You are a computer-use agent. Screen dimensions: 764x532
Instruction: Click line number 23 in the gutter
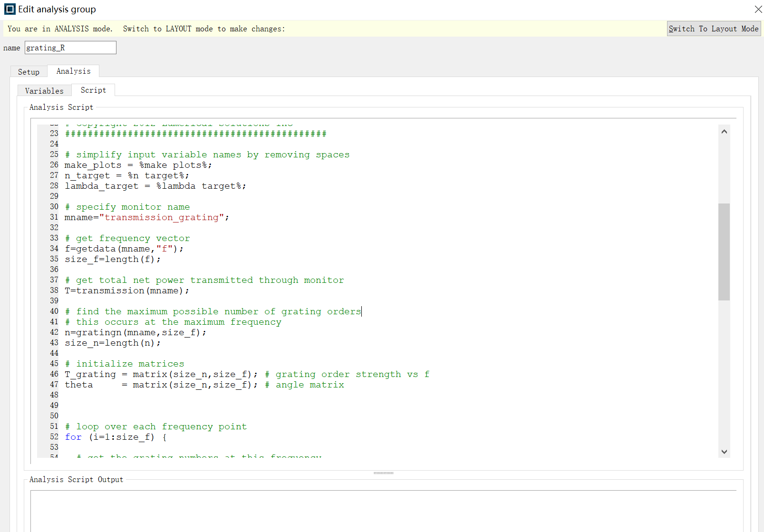tap(54, 134)
